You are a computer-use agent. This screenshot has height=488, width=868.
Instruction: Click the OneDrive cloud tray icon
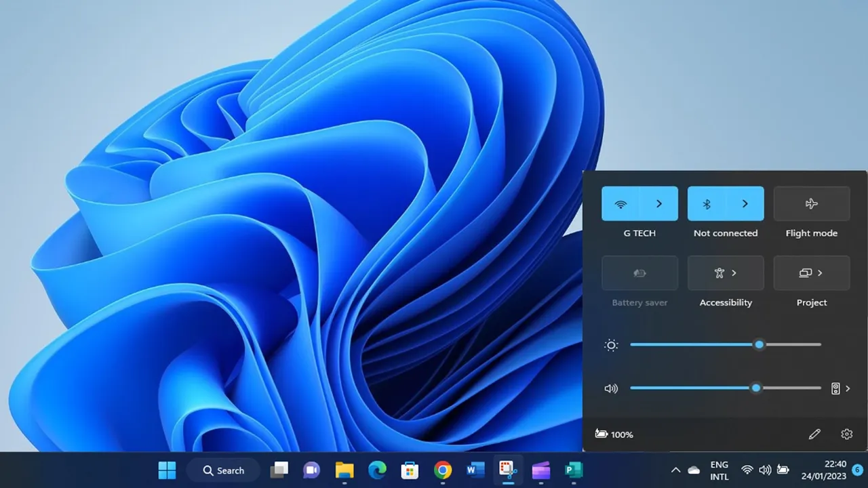pyautogui.click(x=694, y=470)
